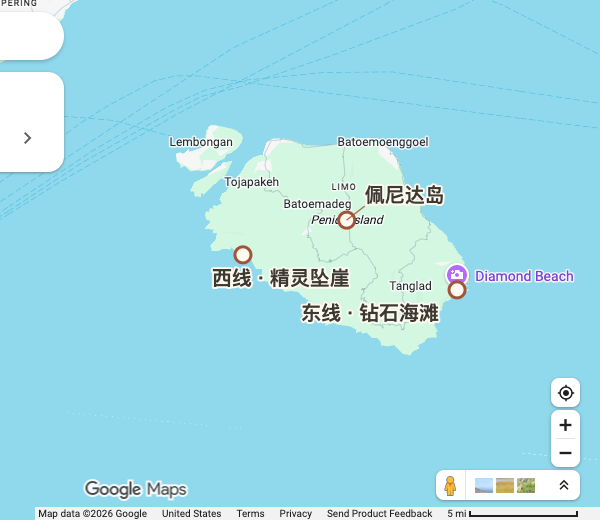Click the LIMO area label
Screen dimensions: 600x520
(x=344, y=187)
